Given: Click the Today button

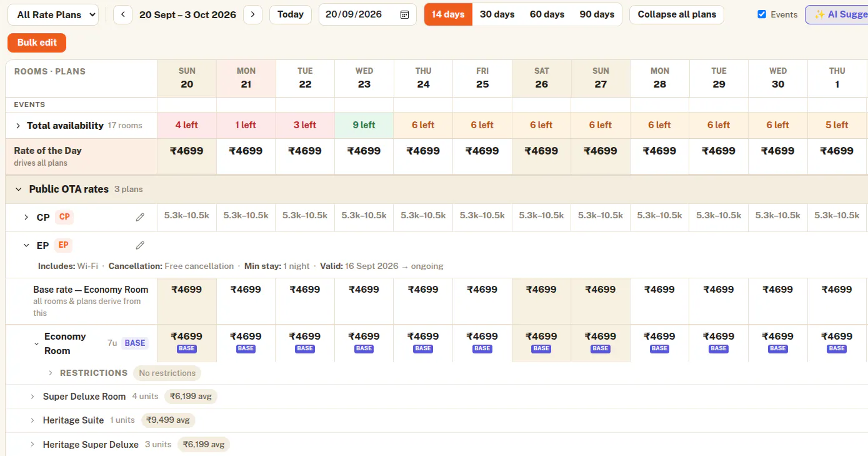Looking at the screenshot, I should point(291,14).
